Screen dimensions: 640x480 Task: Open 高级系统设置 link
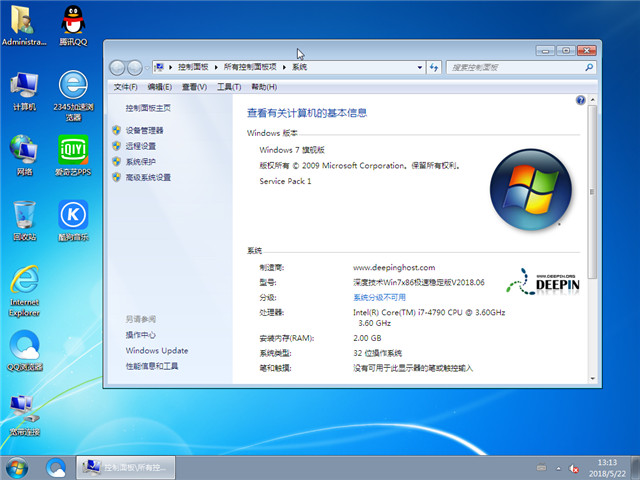[148, 178]
